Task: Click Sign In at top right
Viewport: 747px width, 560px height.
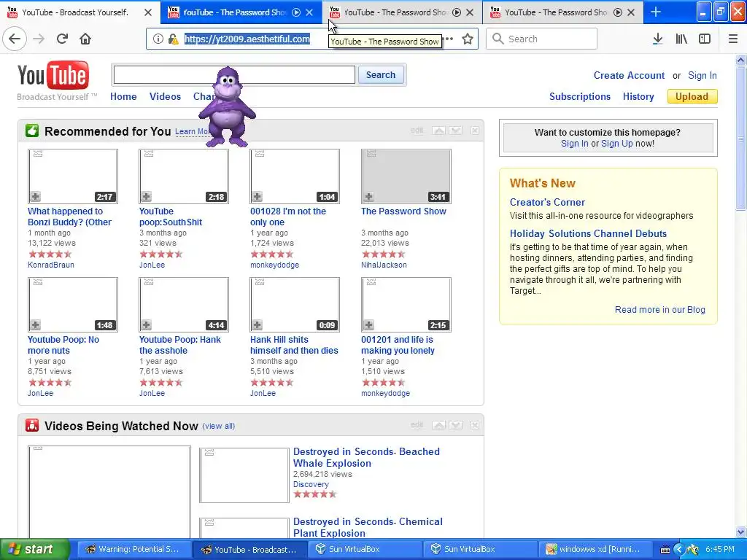Action: [703, 75]
